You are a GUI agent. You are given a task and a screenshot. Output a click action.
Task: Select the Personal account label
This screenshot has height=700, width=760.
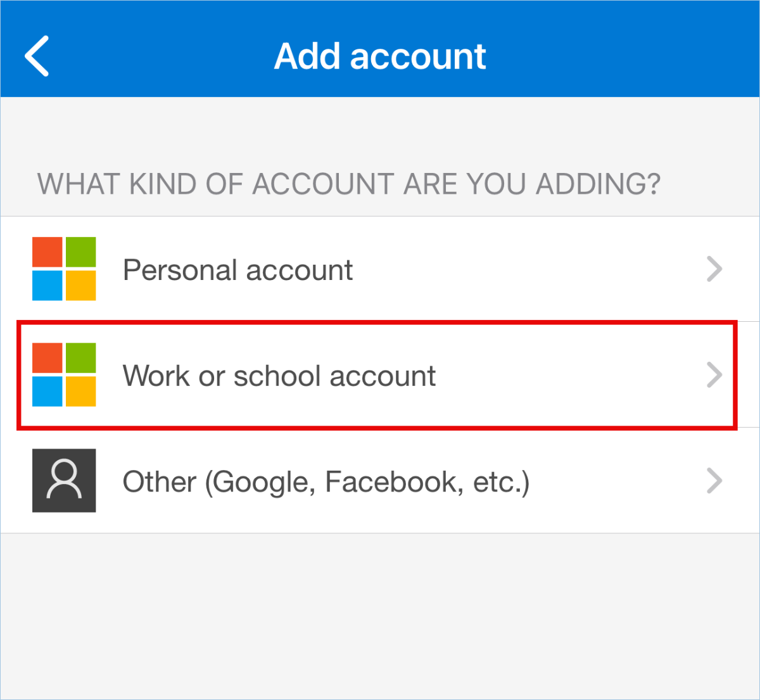237,270
